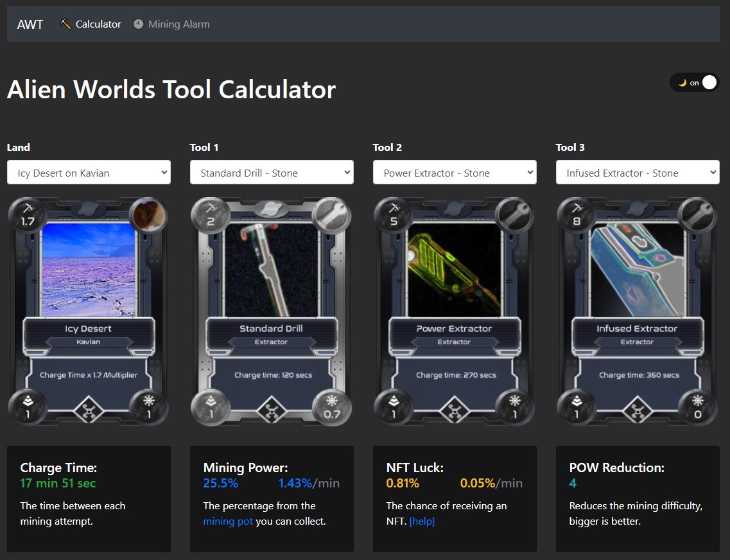Screen dimensions: 730x560
Task: Click the pickaxe icon beside Calculator
Action: coord(65,24)
